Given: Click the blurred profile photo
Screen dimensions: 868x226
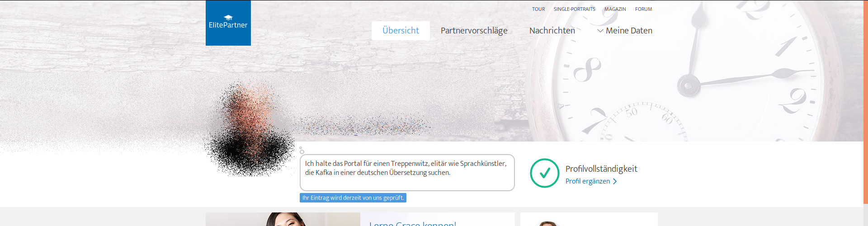Looking at the screenshot, I should [x=250, y=128].
